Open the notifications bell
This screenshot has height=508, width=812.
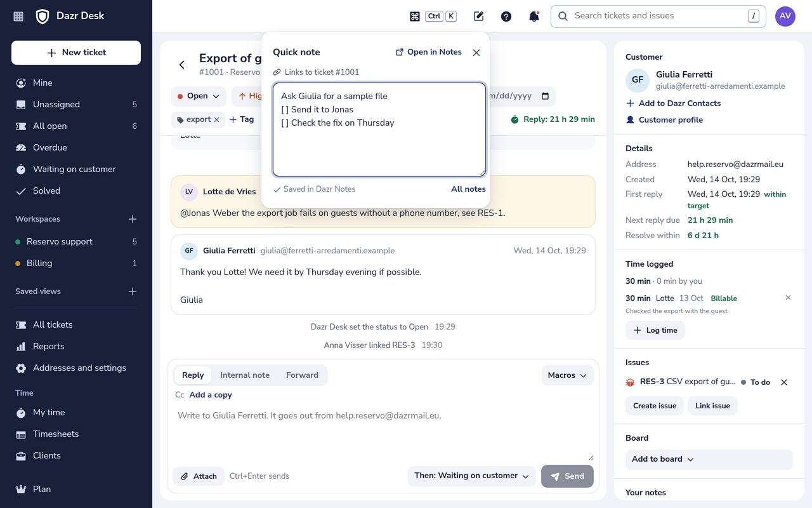coord(534,17)
